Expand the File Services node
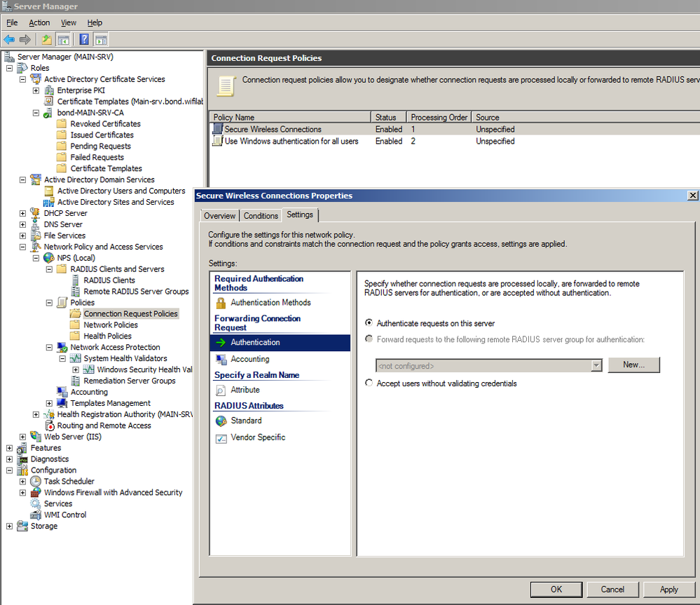This screenshot has width=700, height=605. click(22, 236)
